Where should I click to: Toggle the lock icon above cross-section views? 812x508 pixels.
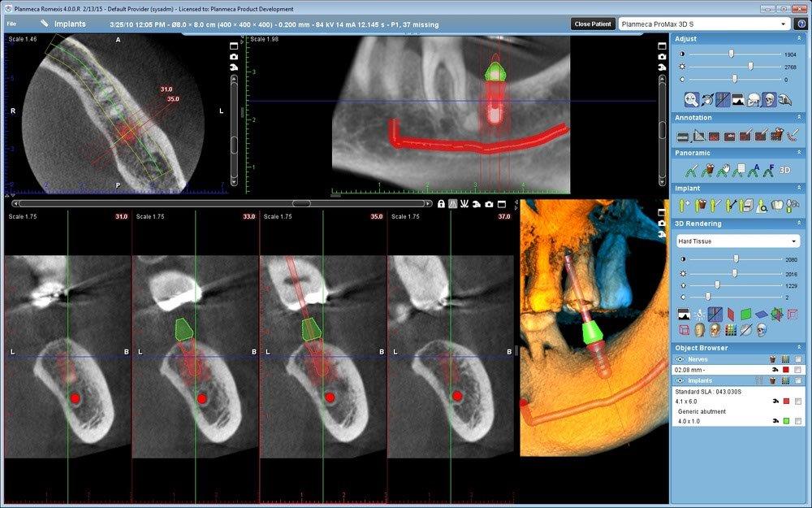(441, 204)
